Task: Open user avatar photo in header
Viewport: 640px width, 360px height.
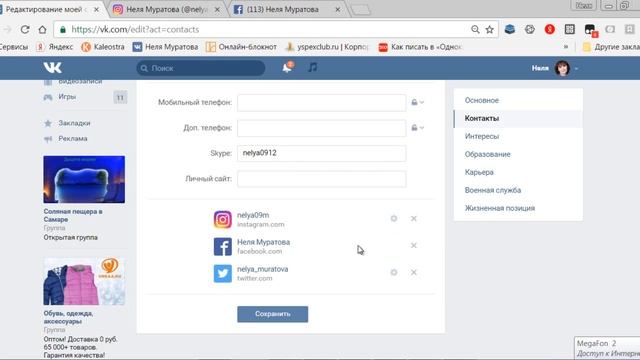Action: (562, 68)
